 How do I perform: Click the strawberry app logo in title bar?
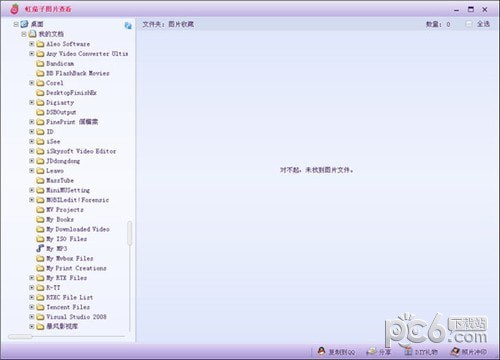(14, 9)
